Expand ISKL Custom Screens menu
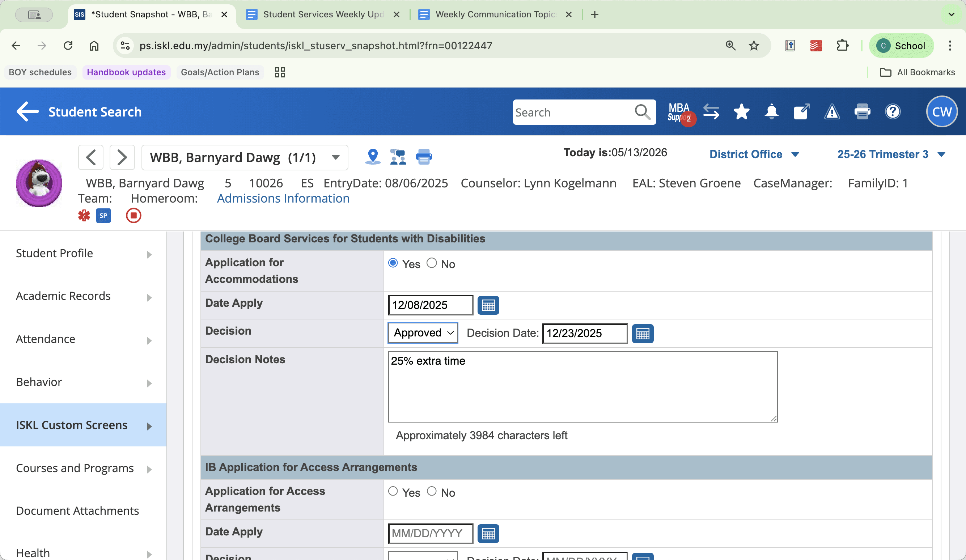Viewport: 966px width, 560px height. (x=84, y=425)
